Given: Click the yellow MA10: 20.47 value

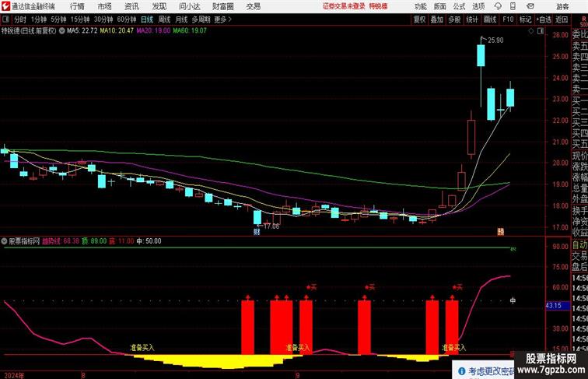Looking at the screenshot, I should (x=117, y=31).
